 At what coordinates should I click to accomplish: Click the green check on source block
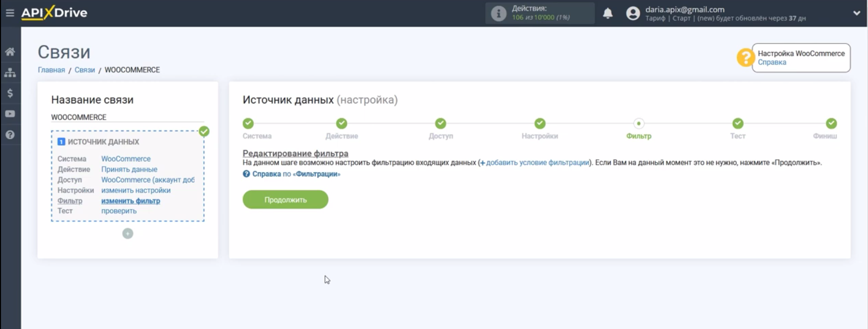pos(204,131)
